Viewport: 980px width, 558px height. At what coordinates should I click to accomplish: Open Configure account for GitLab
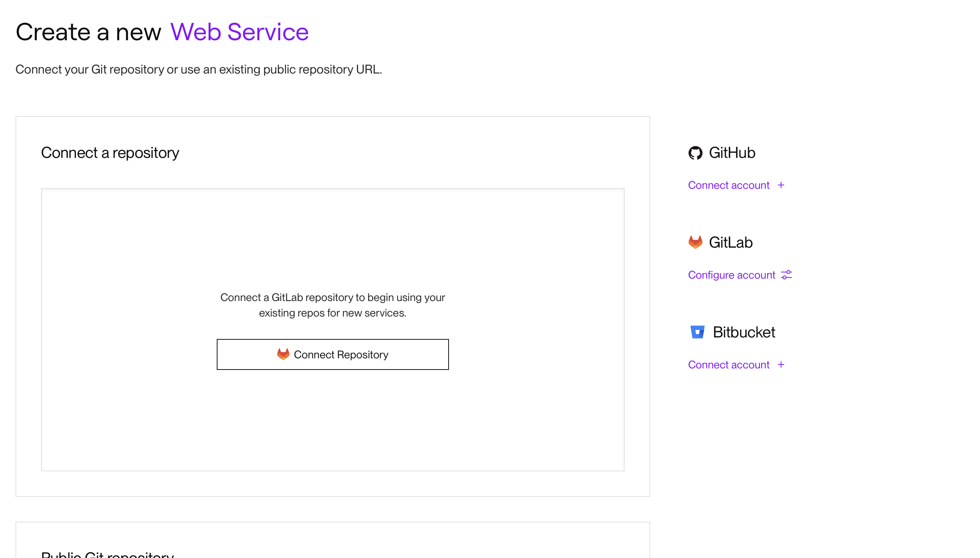coord(740,275)
